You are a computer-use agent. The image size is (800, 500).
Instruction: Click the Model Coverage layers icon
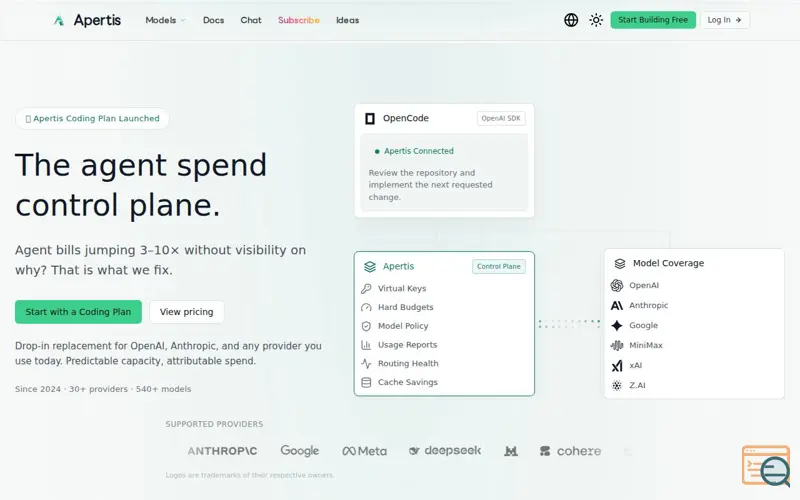click(x=620, y=263)
